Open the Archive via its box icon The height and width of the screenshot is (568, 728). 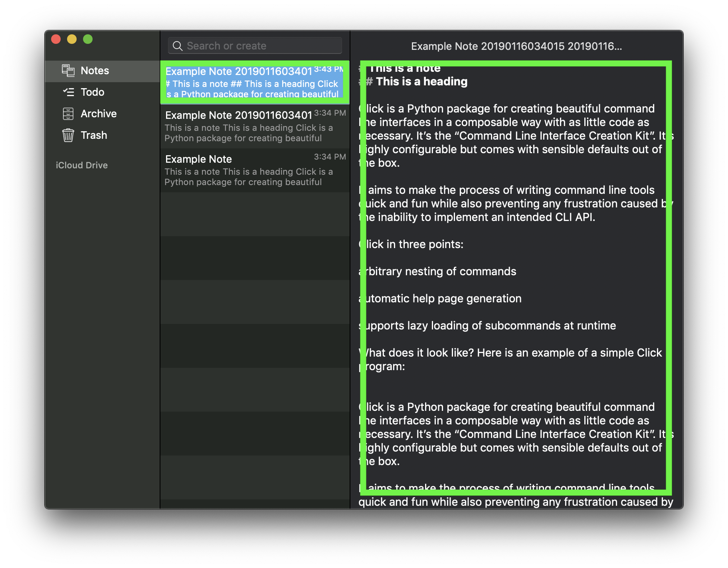68,114
